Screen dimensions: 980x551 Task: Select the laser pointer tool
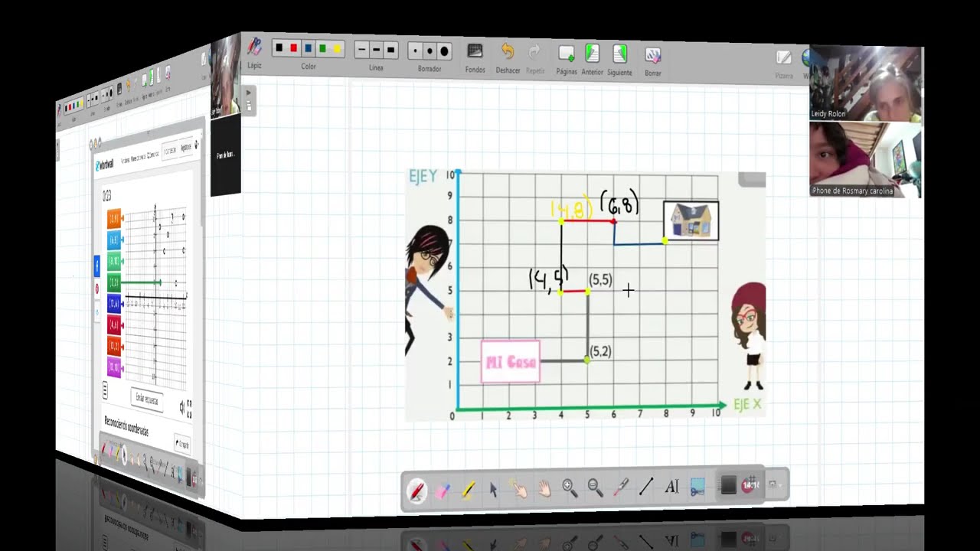[x=620, y=486]
